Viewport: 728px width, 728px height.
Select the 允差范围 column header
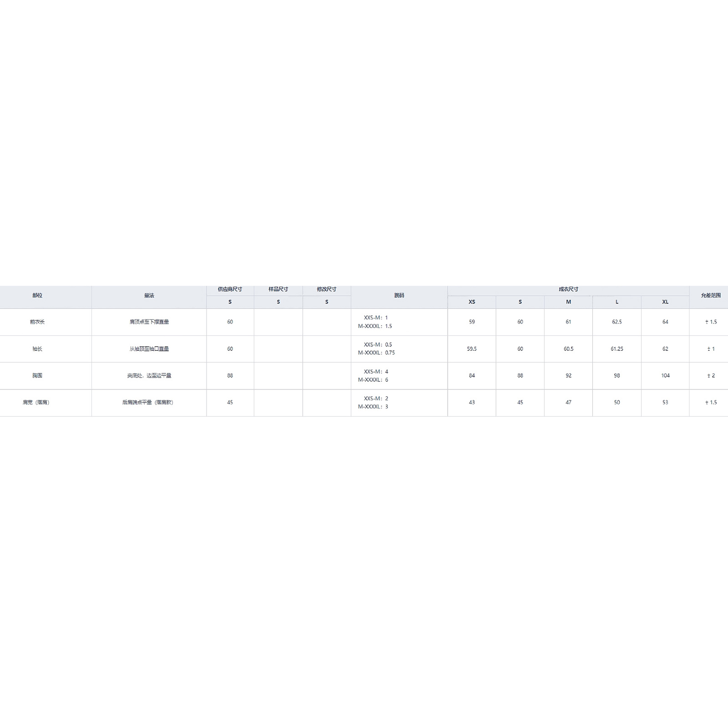point(711,295)
